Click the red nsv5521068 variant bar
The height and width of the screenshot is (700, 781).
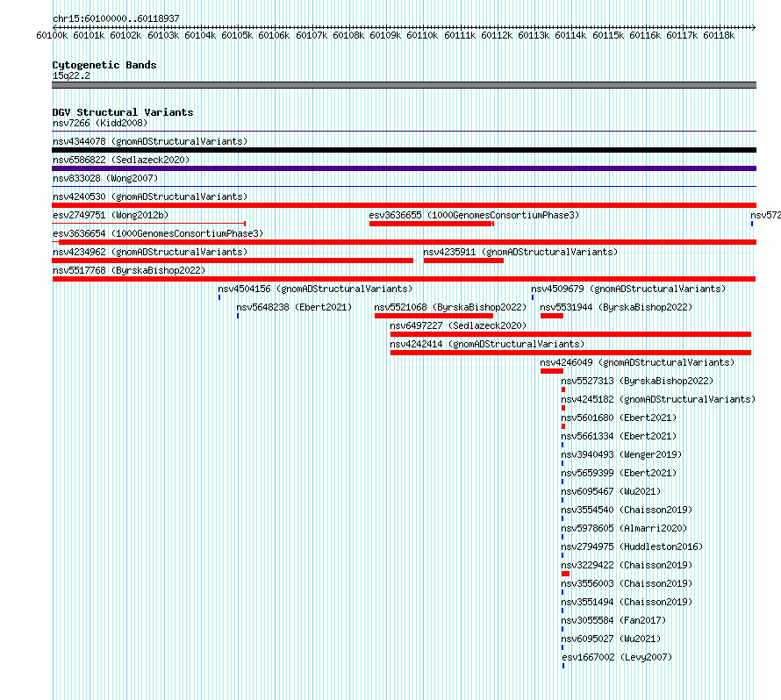433,316
